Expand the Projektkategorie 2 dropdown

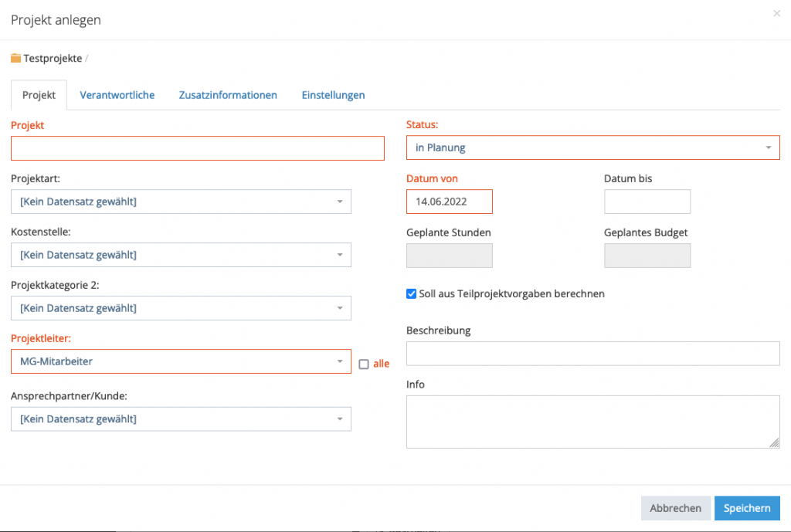pos(181,308)
